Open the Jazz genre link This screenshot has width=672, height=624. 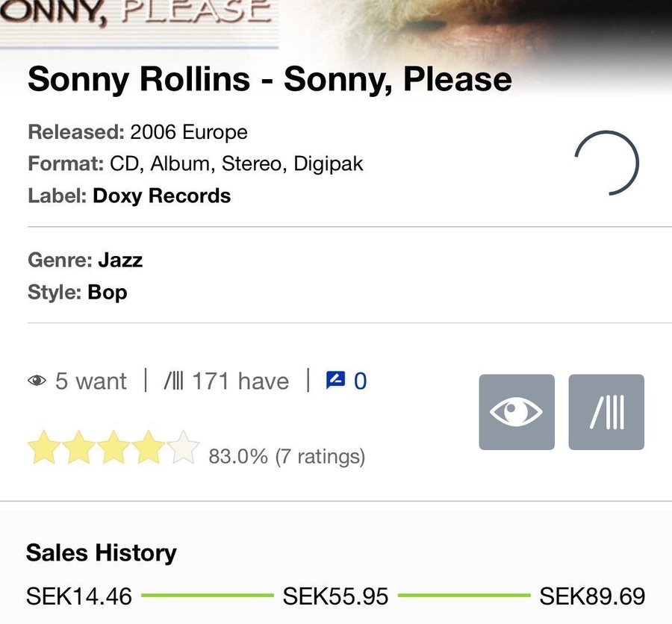[x=119, y=260]
